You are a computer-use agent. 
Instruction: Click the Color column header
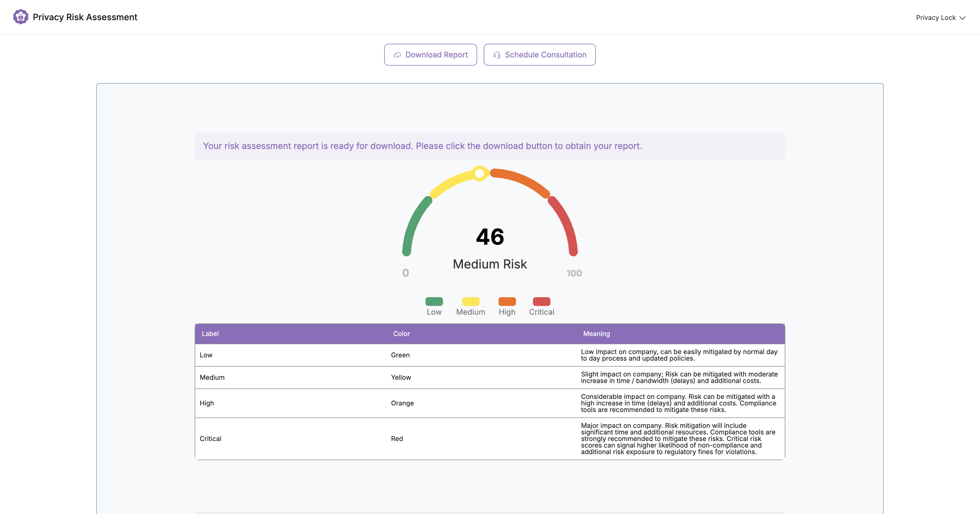401,334
